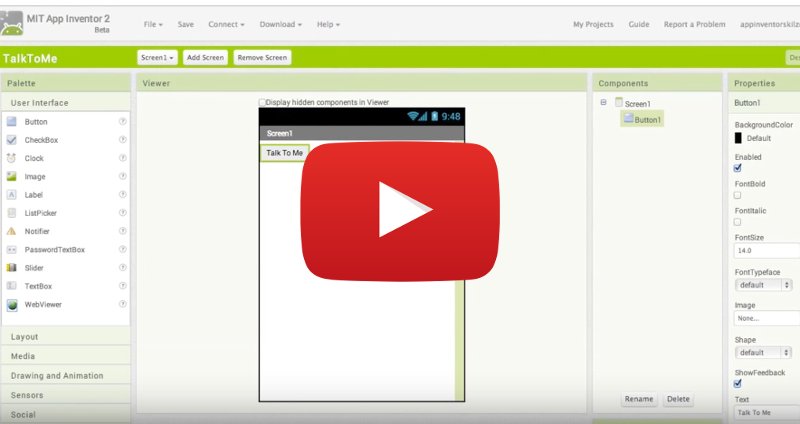Open help for Image component

click(122, 176)
